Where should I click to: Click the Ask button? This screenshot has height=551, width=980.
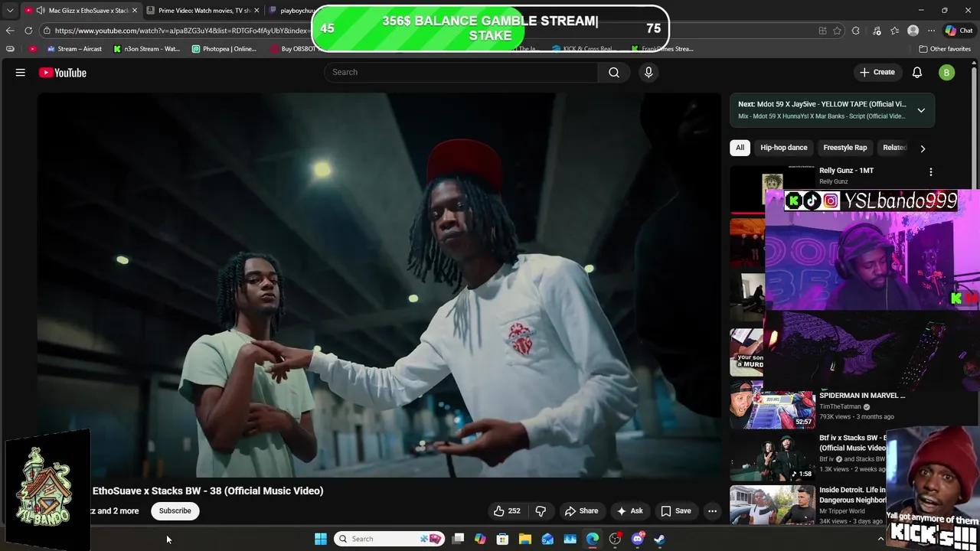(630, 510)
